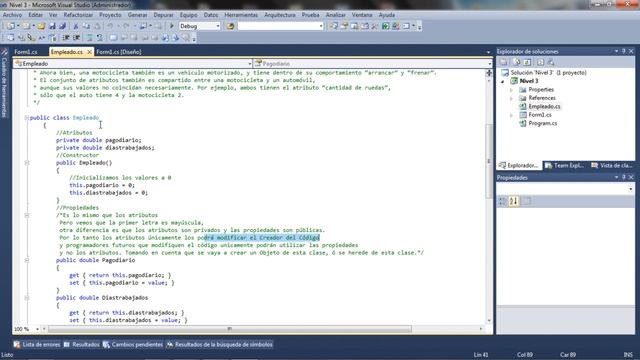Collapse the Pagodiario property outline
Viewport: 640px width, 360px height.
27,260
